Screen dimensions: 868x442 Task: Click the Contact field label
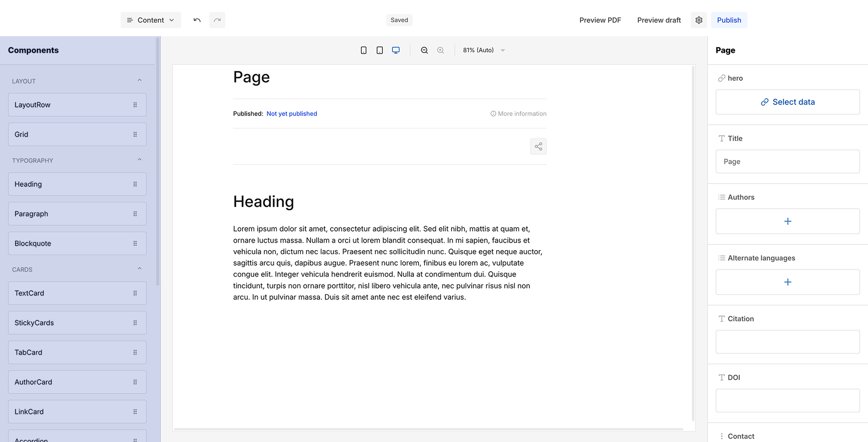point(741,436)
